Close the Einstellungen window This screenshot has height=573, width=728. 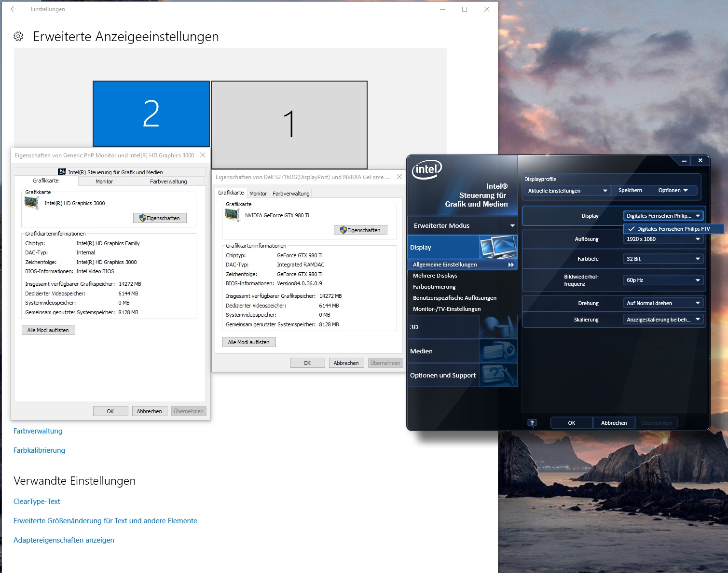487,9
